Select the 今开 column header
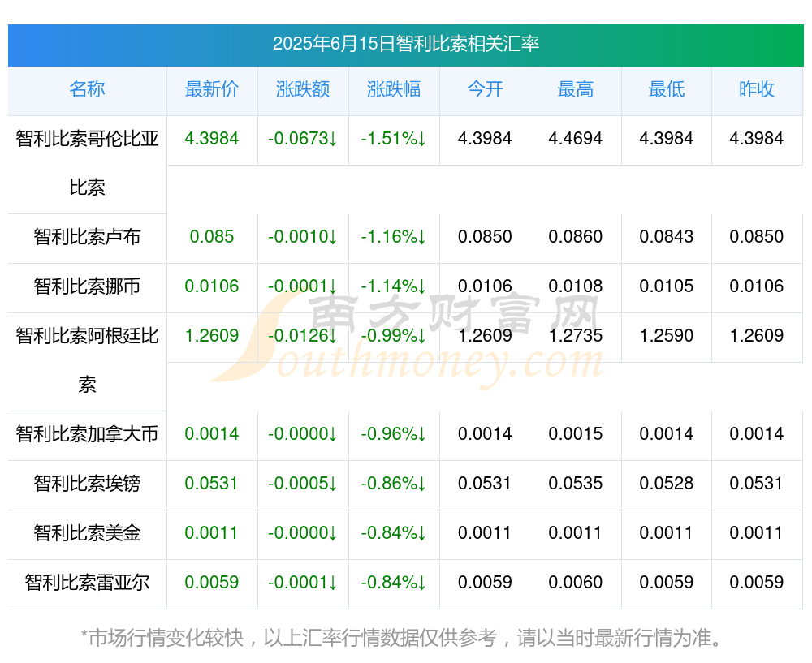The width and height of the screenshot is (812, 663). pos(485,89)
